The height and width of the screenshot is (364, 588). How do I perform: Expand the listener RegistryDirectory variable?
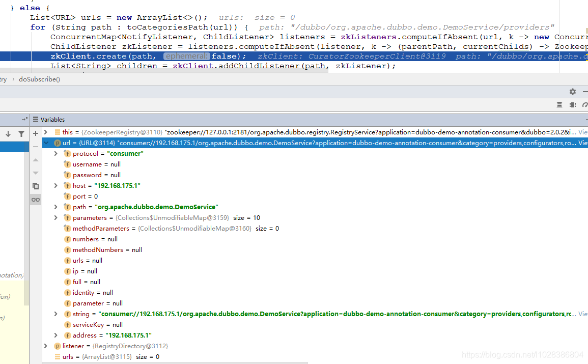coord(46,346)
